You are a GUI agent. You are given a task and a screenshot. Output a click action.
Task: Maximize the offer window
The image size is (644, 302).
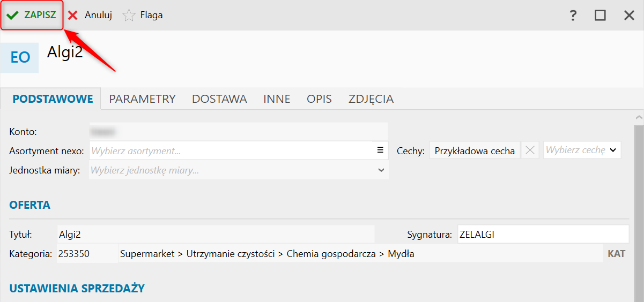tap(600, 16)
